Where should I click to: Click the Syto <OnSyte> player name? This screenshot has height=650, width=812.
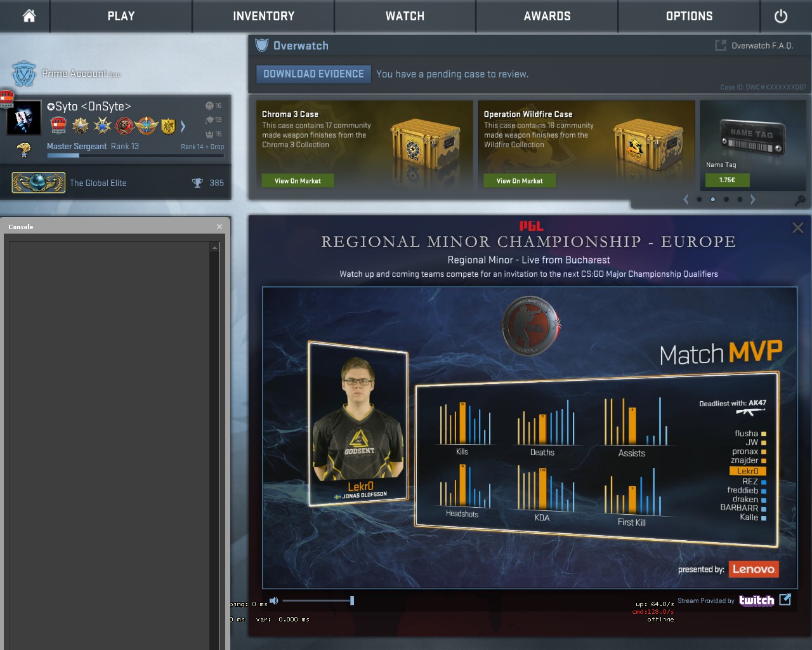click(x=89, y=106)
